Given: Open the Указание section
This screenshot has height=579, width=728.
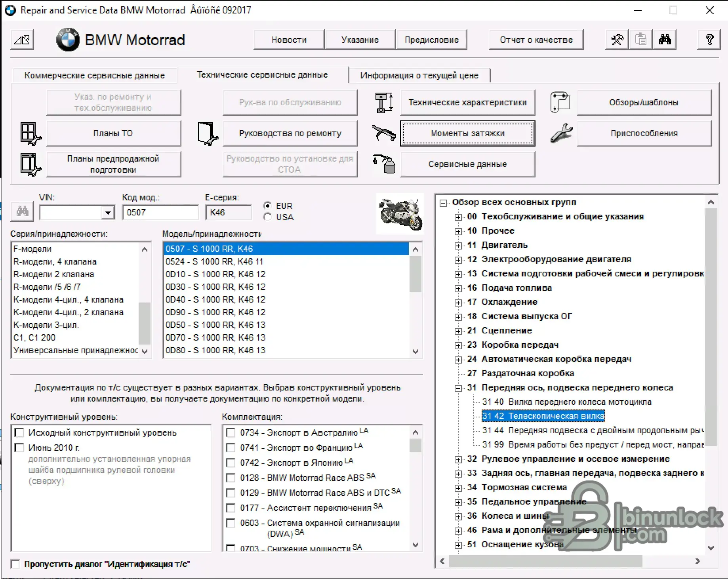Looking at the screenshot, I should click(x=360, y=40).
